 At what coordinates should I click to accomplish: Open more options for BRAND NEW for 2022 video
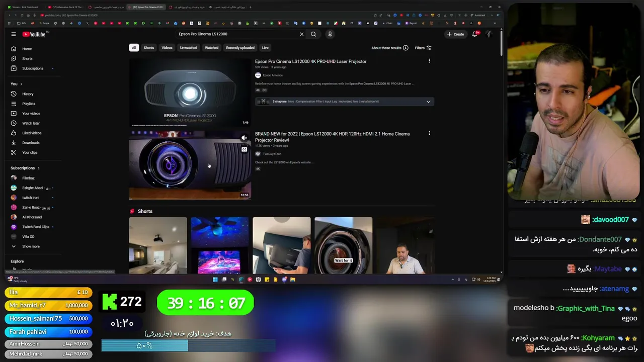click(429, 133)
